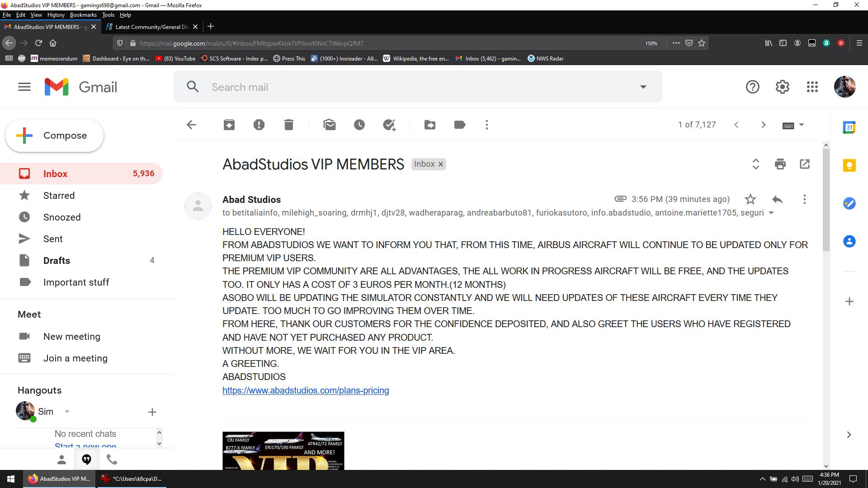This screenshot has width=868, height=488.
Task: Toggle expand all messages arrows
Action: (755, 164)
